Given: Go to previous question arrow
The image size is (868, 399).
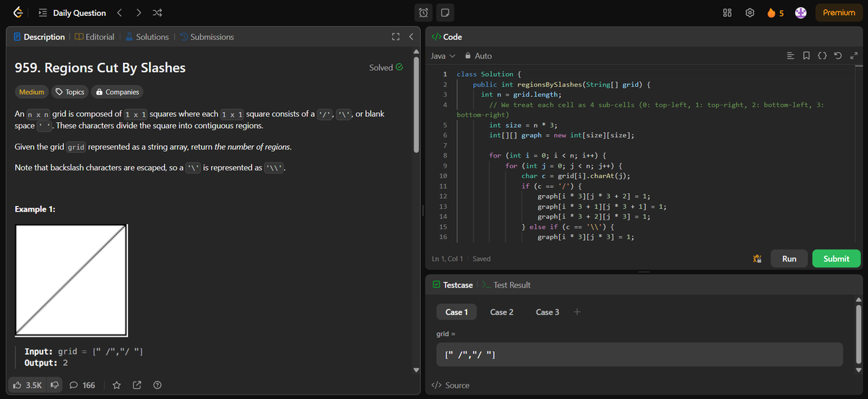Looking at the screenshot, I should click(x=120, y=13).
